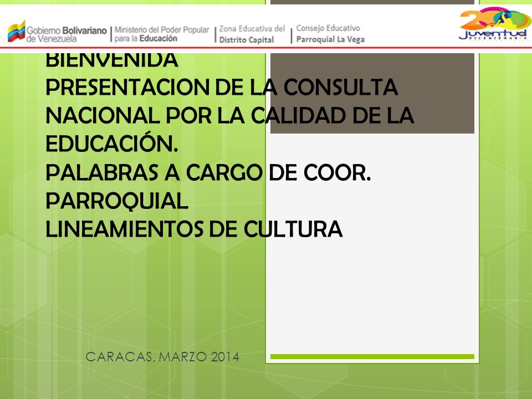
Task: Click the gray-brown picture placeholder box
Action: coord(372,93)
